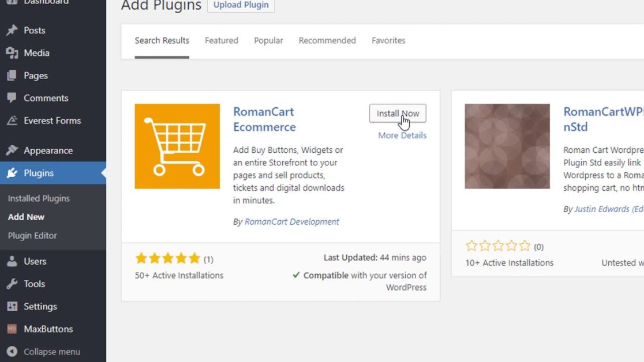Screen dimensions: 644x362
Task: Click the Media icon in sidebar
Action: [12, 53]
